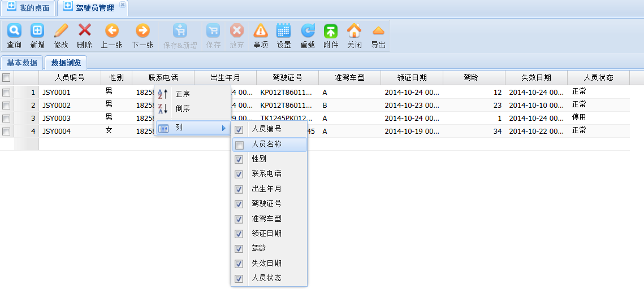The image size is (644, 289).
Task: Choose 正序 ascending sort in menu
Action: [183, 94]
